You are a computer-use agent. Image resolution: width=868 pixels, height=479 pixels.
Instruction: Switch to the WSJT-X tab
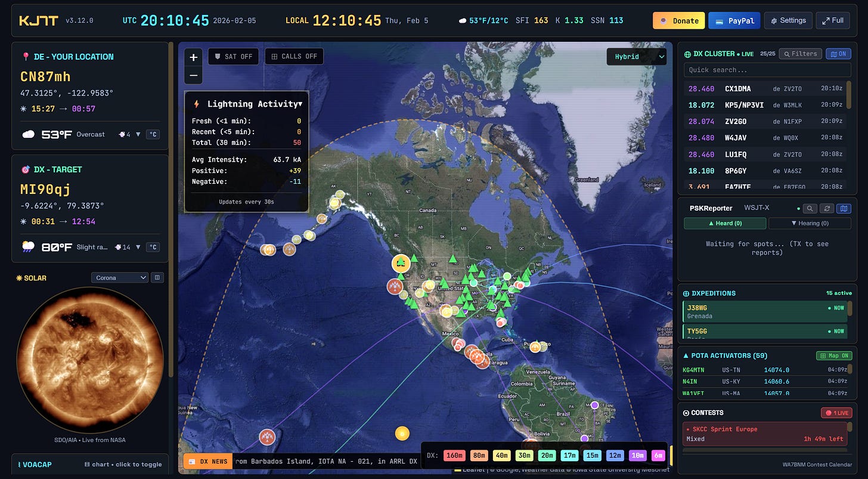pos(757,208)
